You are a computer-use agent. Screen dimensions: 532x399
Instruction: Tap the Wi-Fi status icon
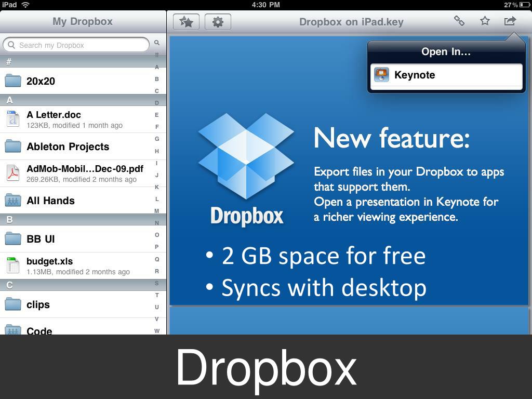click(x=25, y=5)
